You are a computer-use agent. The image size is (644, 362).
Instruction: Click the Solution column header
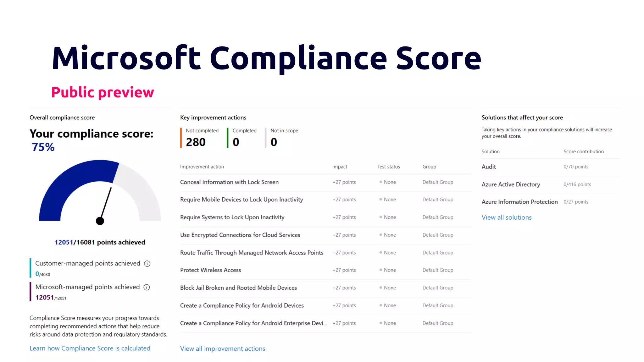pos(491,151)
